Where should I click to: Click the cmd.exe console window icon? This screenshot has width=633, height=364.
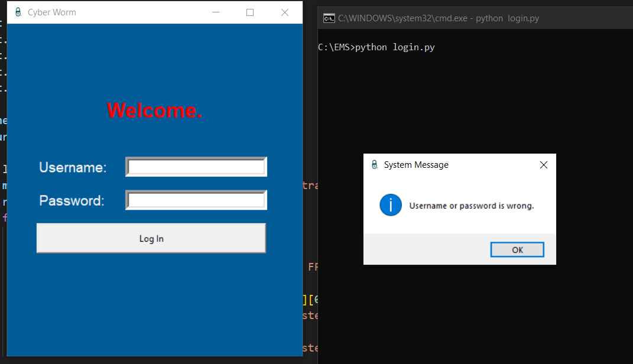329,18
